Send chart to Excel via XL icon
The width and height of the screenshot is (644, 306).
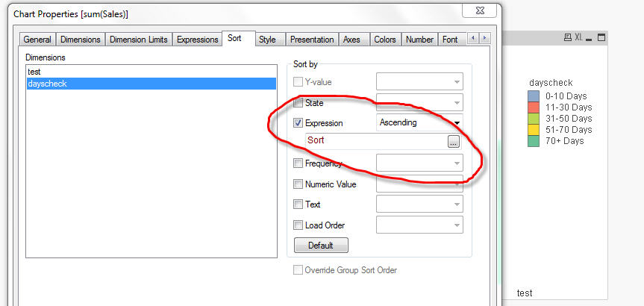tap(578, 37)
